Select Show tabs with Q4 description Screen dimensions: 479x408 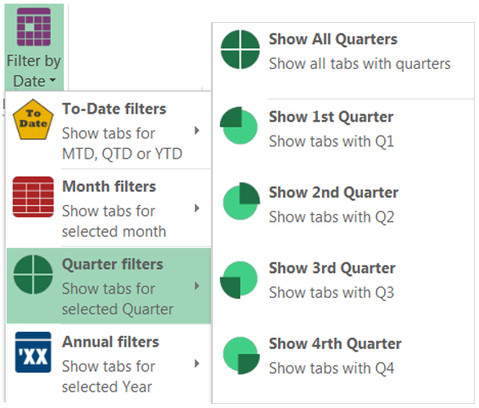click(332, 368)
